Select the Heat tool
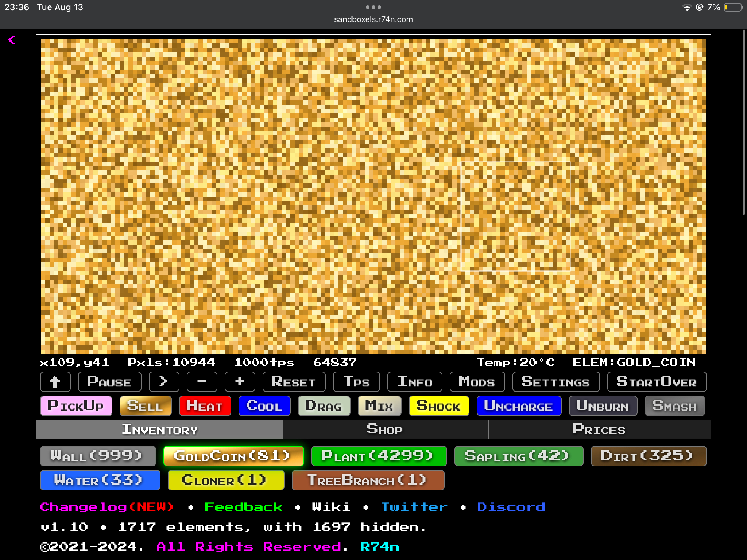 [x=205, y=406]
